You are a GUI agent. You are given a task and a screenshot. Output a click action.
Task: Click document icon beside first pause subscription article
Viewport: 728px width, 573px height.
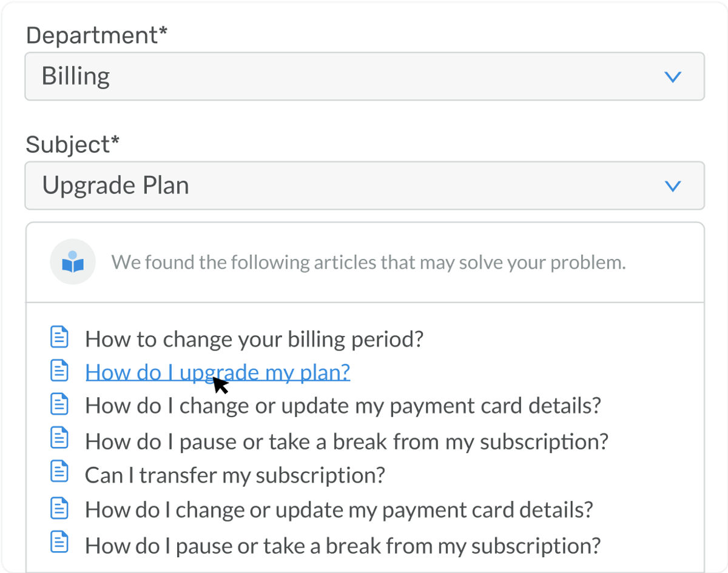tap(59, 437)
